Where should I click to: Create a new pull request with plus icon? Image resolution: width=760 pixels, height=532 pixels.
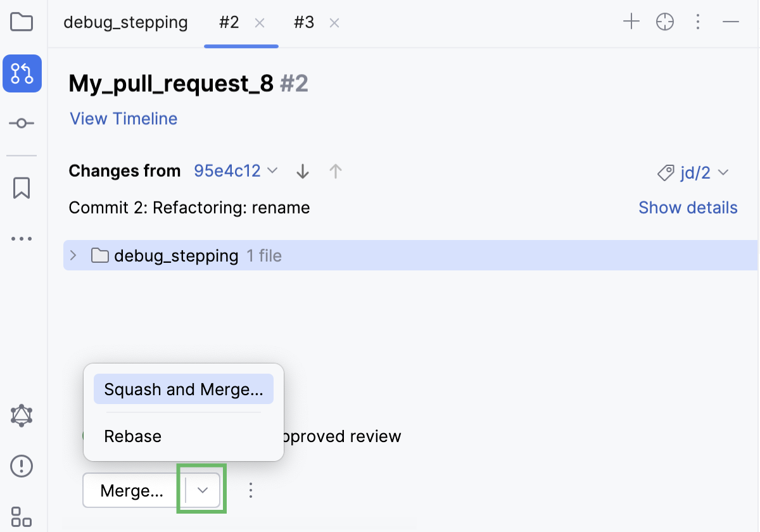(631, 22)
